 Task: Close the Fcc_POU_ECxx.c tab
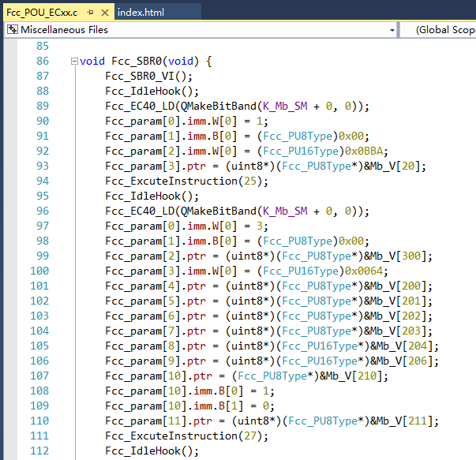pos(105,13)
